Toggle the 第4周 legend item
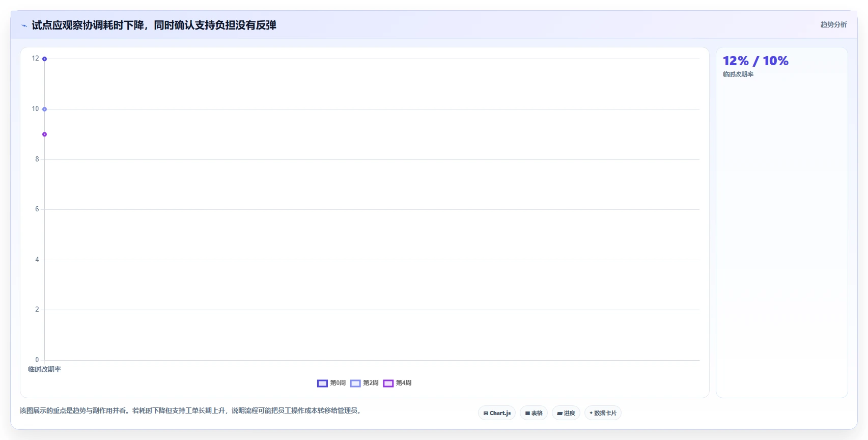 coord(398,383)
